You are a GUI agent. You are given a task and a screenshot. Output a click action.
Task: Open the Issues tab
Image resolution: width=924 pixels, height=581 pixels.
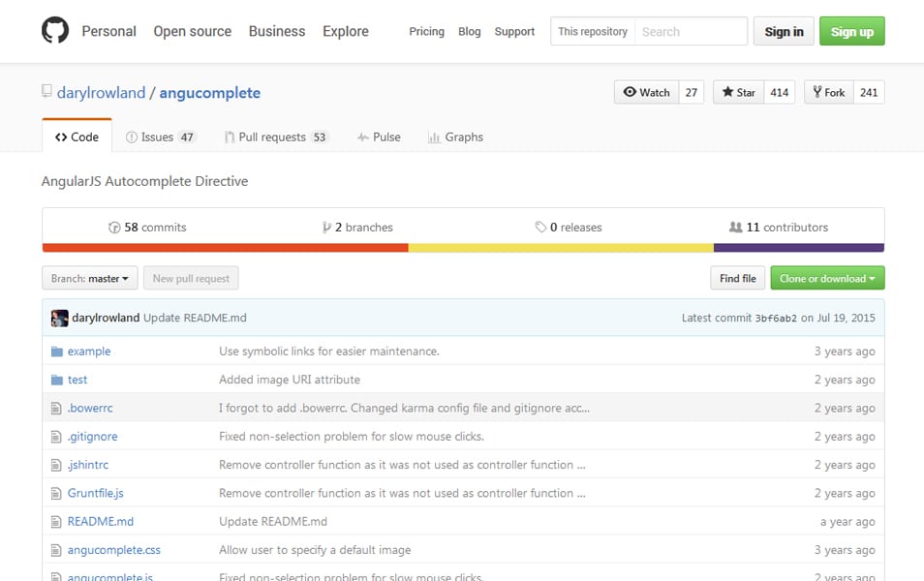coord(160,138)
